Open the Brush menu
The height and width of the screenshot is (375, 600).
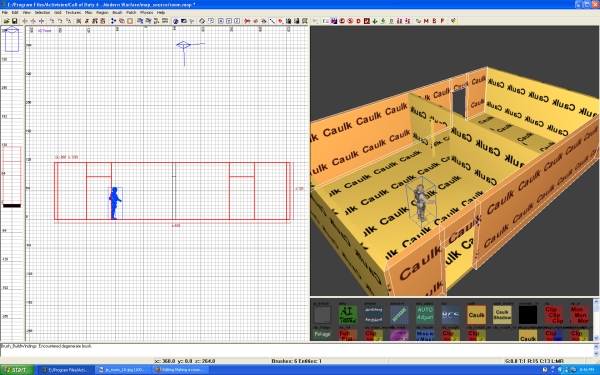pyautogui.click(x=117, y=13)
